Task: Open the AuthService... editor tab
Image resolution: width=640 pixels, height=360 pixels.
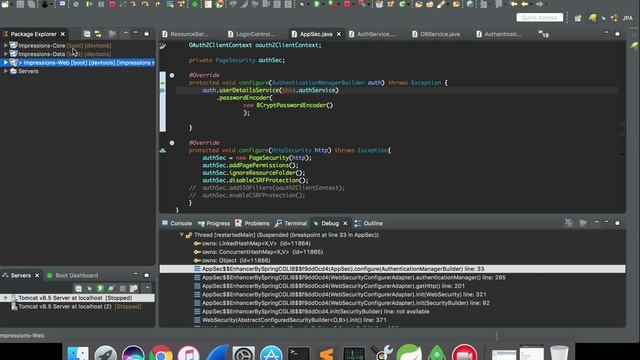Action: (x=372, y=34)
